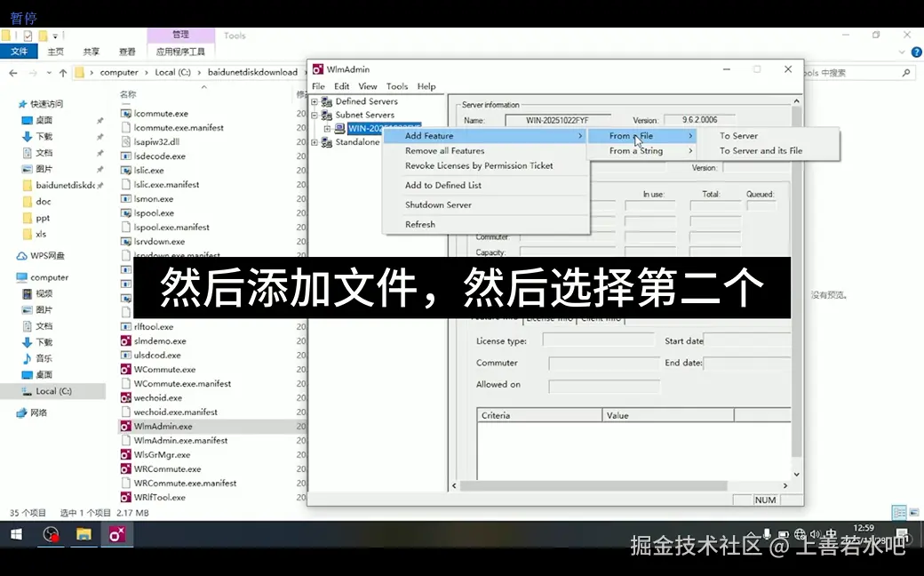
Task: Open File Explorer from the taskbar
Action: [84, 535]
